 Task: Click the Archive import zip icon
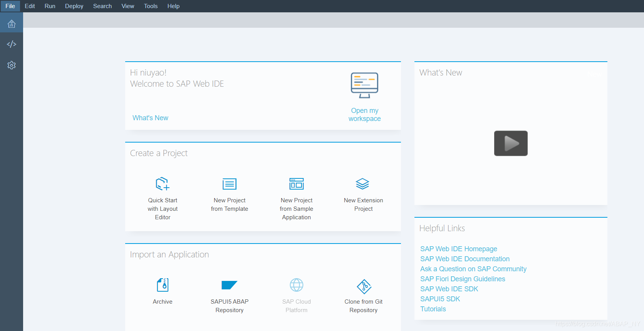click(x=163, y=285)
